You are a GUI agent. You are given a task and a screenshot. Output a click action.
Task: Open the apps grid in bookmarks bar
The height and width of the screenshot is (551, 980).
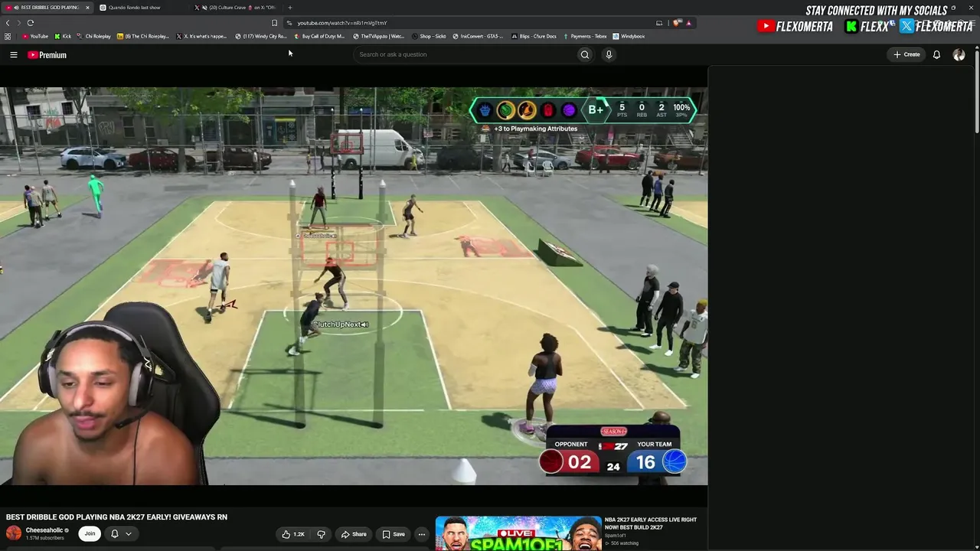[8, 36]
